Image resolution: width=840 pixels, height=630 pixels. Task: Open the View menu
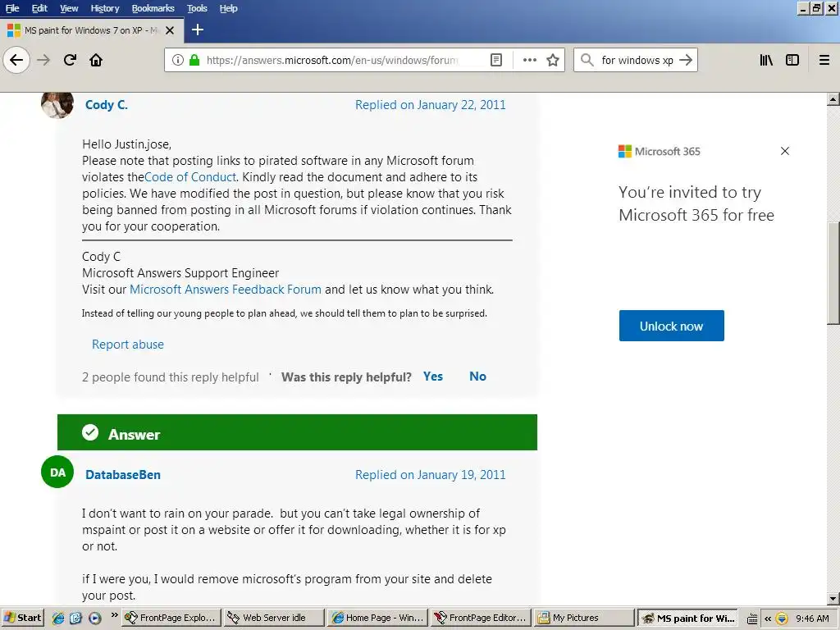pyautogui.click(x=69, y=8)
